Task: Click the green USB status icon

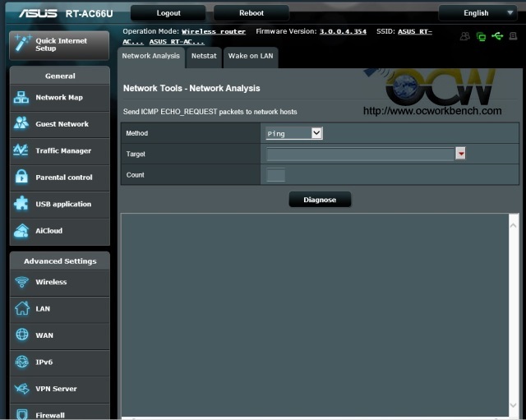Action: 497,36
